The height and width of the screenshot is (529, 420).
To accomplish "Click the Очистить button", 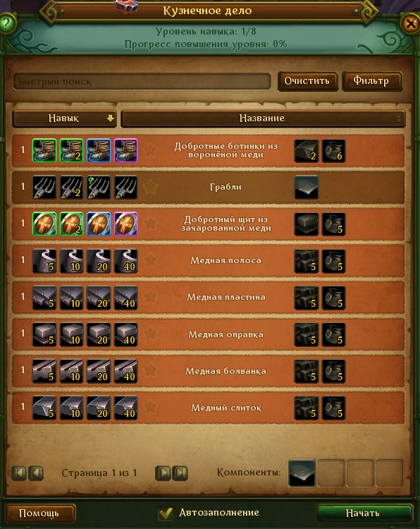I will [x=308, y=81].
